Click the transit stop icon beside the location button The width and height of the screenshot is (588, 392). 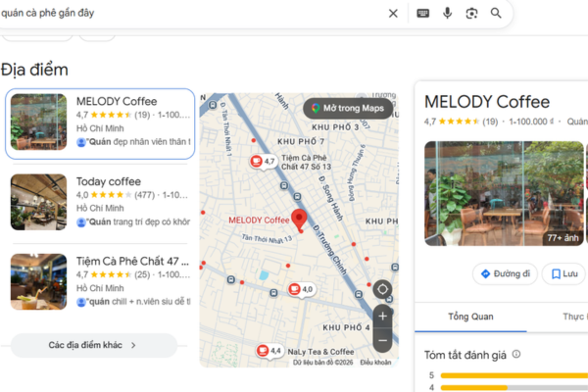(x=359, y=294)
